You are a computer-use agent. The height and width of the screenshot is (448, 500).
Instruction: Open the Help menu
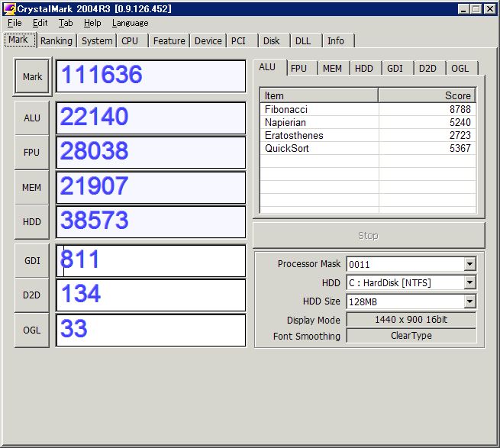tap(92, 23)
